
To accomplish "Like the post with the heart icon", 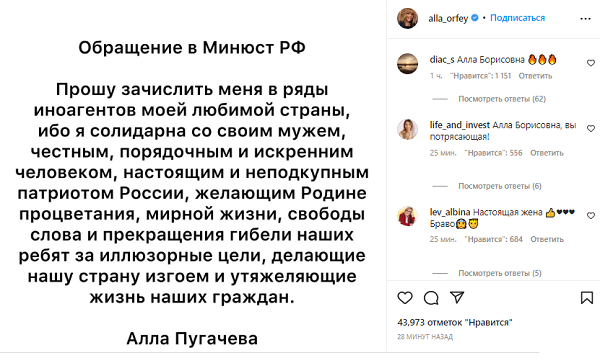I will (405, 298).
